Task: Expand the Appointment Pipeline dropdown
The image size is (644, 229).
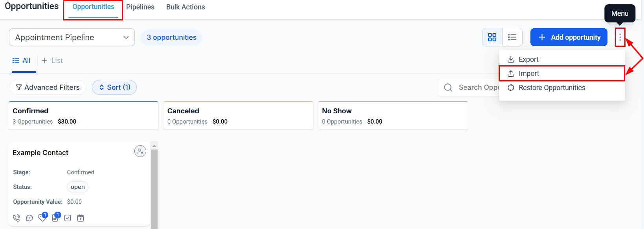Action: click(x=72, y=37)
